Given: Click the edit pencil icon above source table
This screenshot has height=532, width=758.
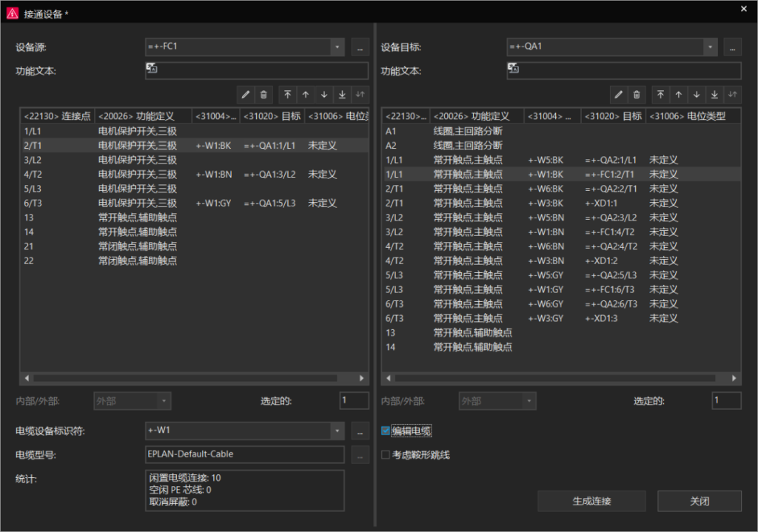Looking at the screenshot, I should click(246, 95).
